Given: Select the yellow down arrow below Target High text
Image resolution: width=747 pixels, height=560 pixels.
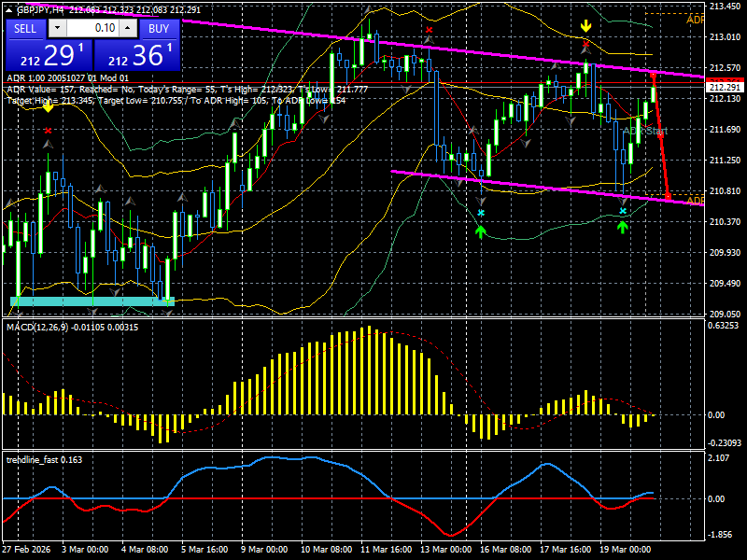Looking at the screenshot, I should [x=48, y=107].
